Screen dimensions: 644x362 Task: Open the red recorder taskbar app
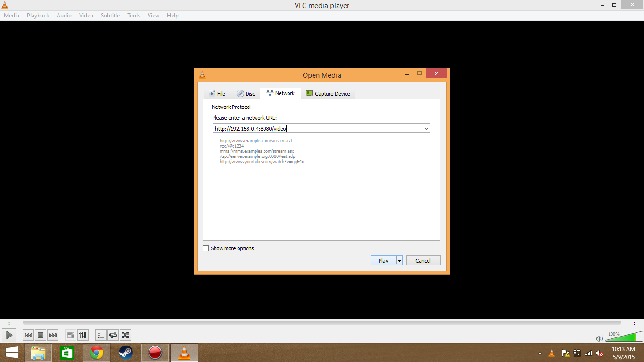pyautogui.click(x=155, y=353)
